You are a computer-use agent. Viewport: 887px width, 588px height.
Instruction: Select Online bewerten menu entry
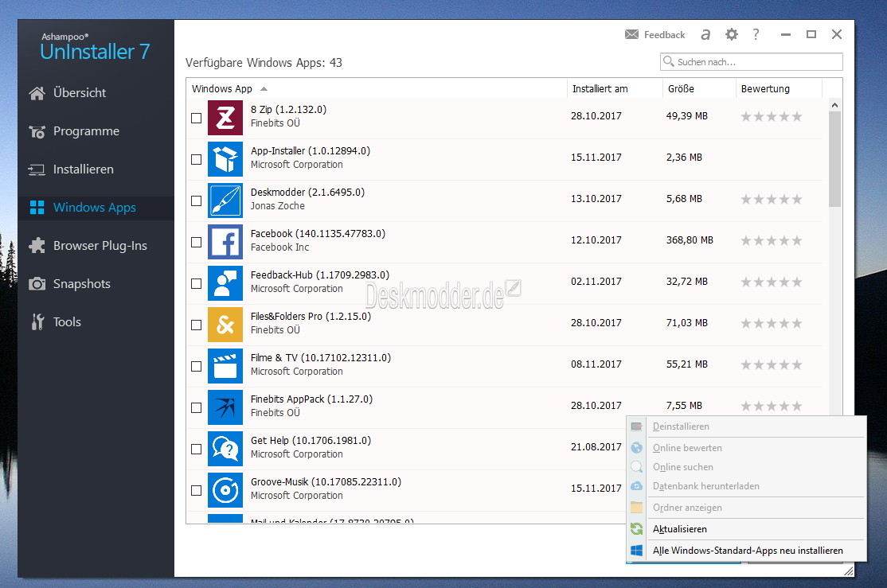746,448
